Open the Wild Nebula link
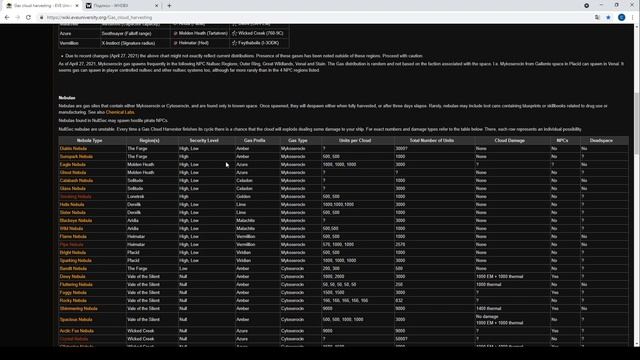 pos(71,229)
